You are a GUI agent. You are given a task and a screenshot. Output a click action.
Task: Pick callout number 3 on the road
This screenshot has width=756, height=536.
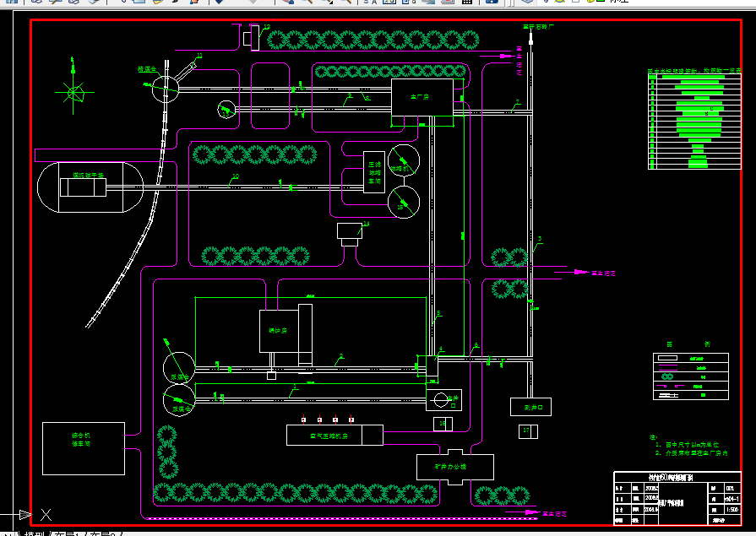[540, 239]
